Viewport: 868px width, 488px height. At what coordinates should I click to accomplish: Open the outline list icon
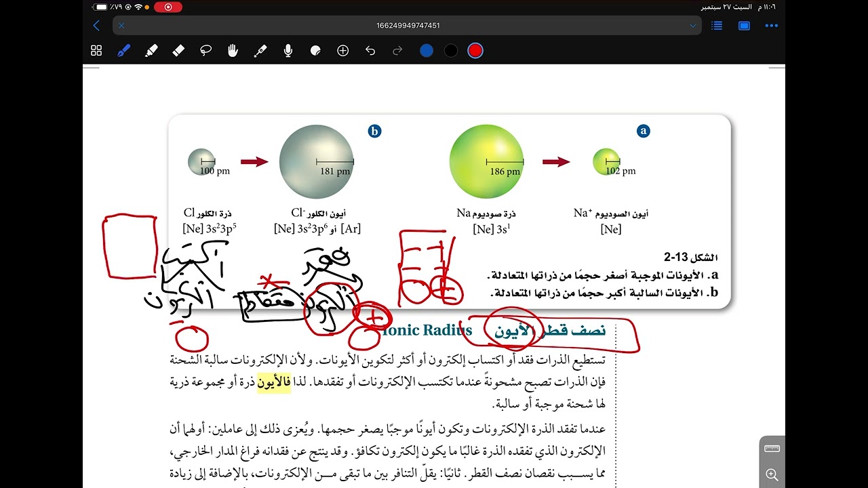[x=717, y=26]
